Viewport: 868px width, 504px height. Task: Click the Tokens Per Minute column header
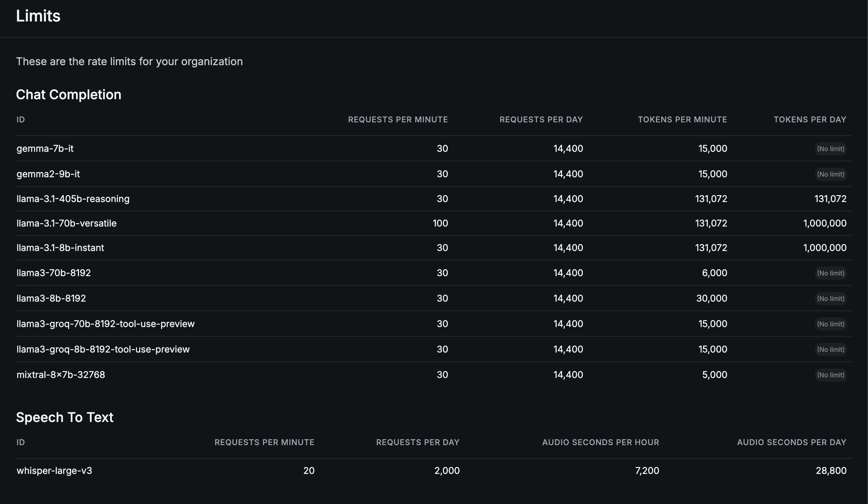[682, 119]
